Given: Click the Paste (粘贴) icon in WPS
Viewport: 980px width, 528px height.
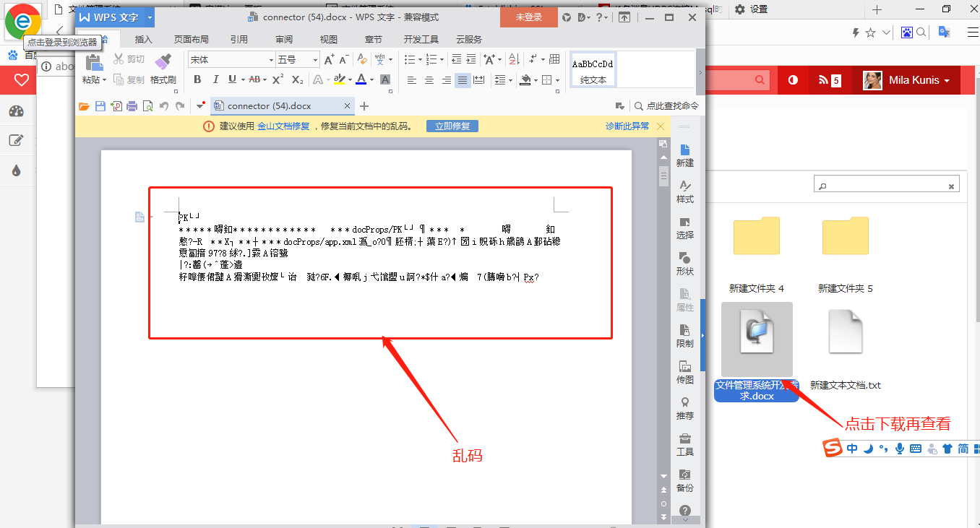Looking at the screenshot, I should tap(94, 63).
